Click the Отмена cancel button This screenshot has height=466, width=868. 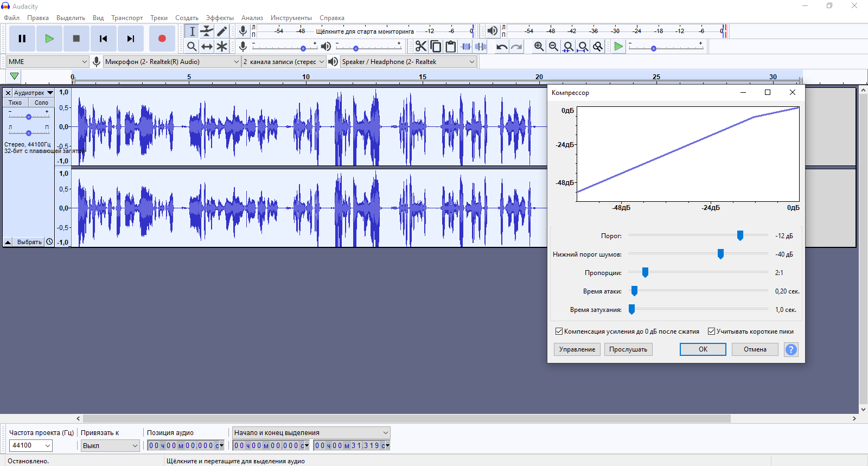pyautogui.click(x=755, y=349)
